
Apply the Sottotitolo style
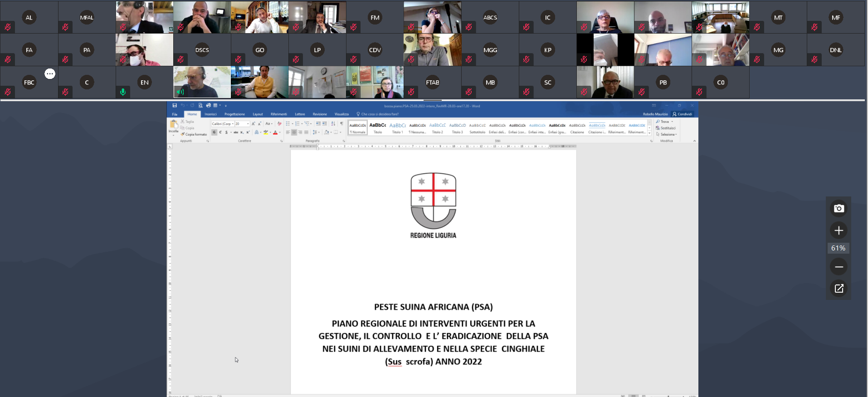477,128
